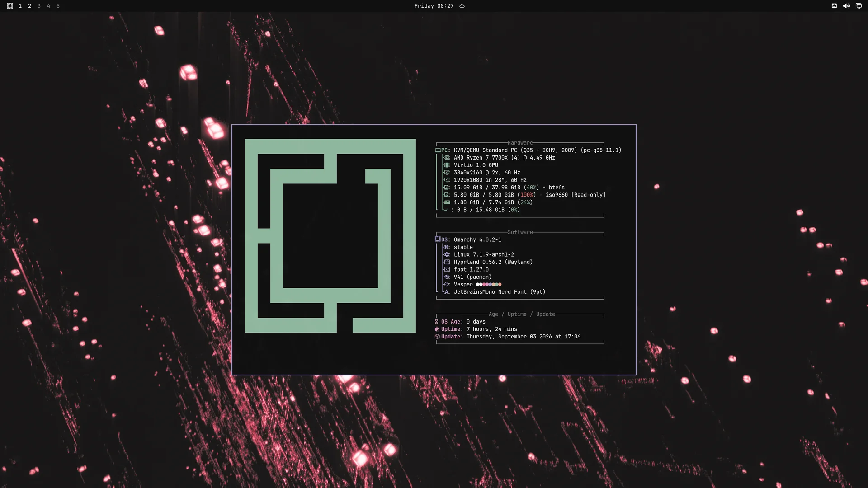Click the CPU chip icon beside AMD Ryzen
Image resolution: width=868 pixels, height=488 pixels.
[x=447, y=158]
